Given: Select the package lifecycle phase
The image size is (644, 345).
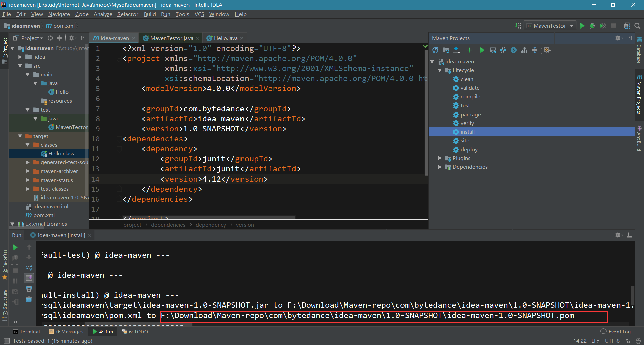Looking at the screenshot, I should pos(470,114).
